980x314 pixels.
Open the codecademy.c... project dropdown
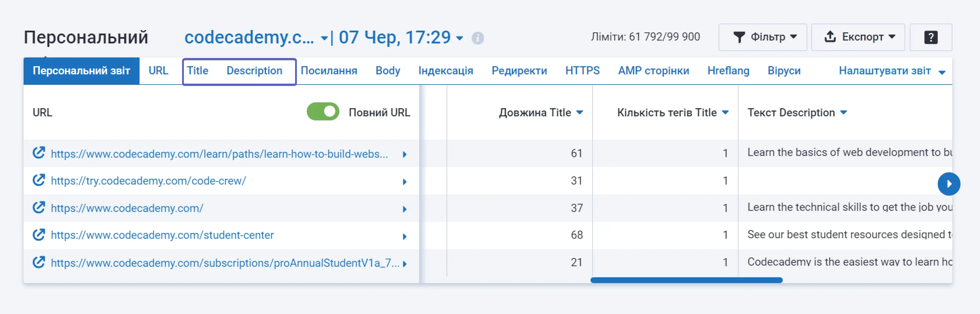point(256,37)
